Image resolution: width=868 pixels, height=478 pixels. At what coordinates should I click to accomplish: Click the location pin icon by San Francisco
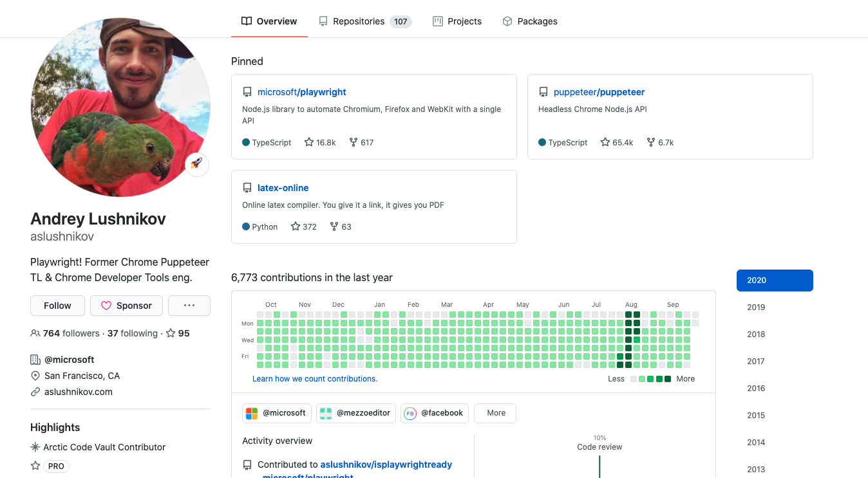tap(35, 376)
